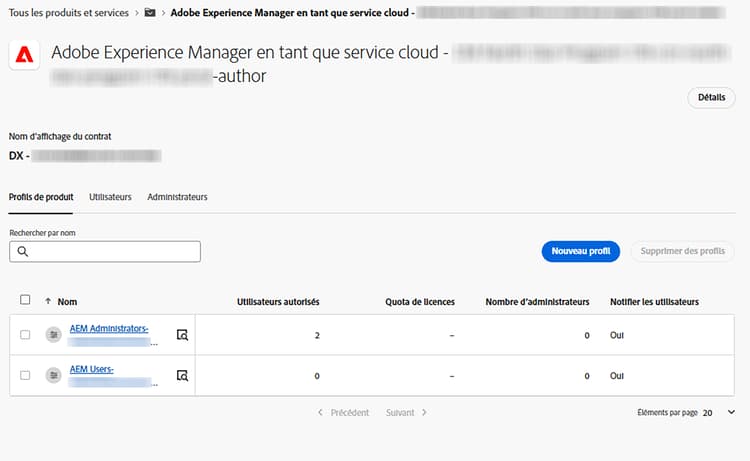The width and height of the screenshot is (750, 461).
Task: Switch to the Profils de produit tab
Action: coord(41,197)
